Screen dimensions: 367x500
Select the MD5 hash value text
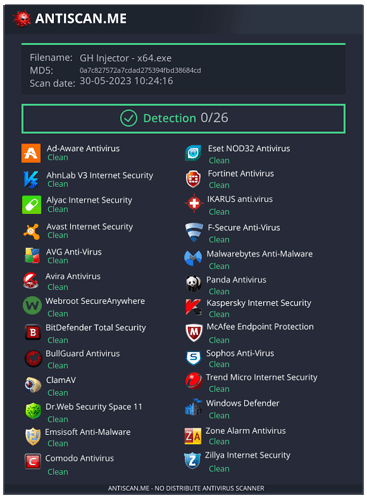[x=140, y=70]
